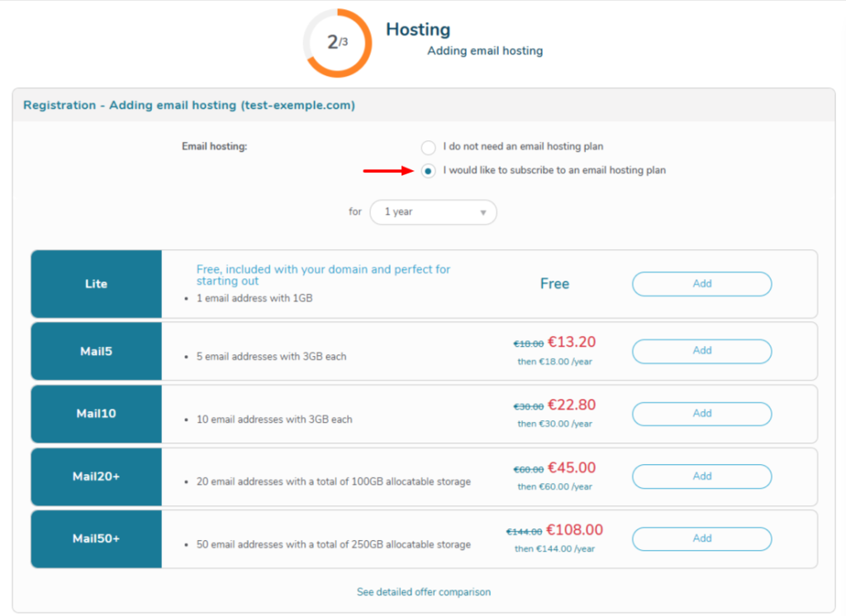Add the Mail10 email plan
This screenshot has height=616, width=846.
(x=701, y=414)
